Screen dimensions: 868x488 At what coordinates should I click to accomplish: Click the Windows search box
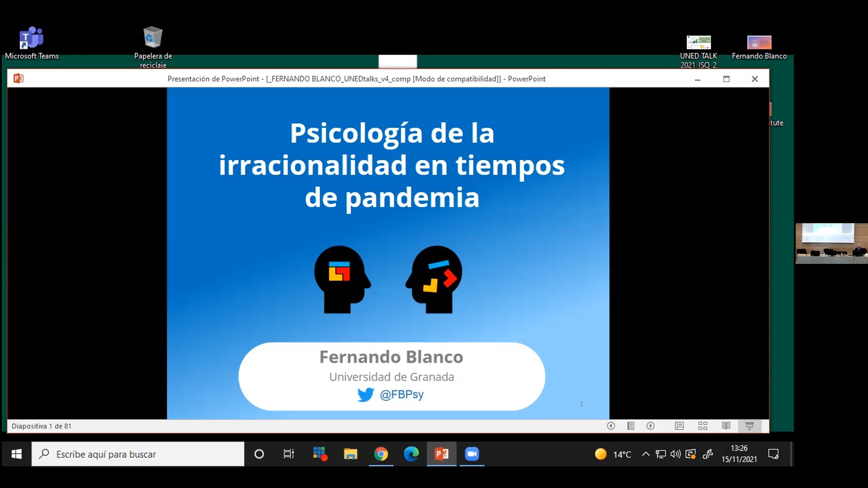click(138, 454)
